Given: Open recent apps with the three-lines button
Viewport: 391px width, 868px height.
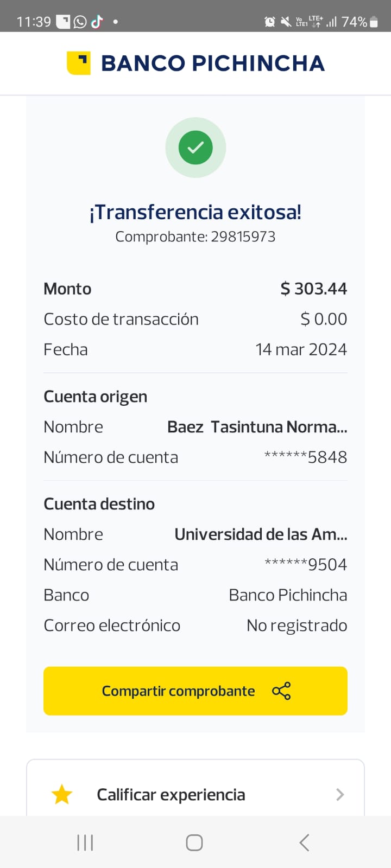Looking at the screenshot, I should click(x=85, y=843).
